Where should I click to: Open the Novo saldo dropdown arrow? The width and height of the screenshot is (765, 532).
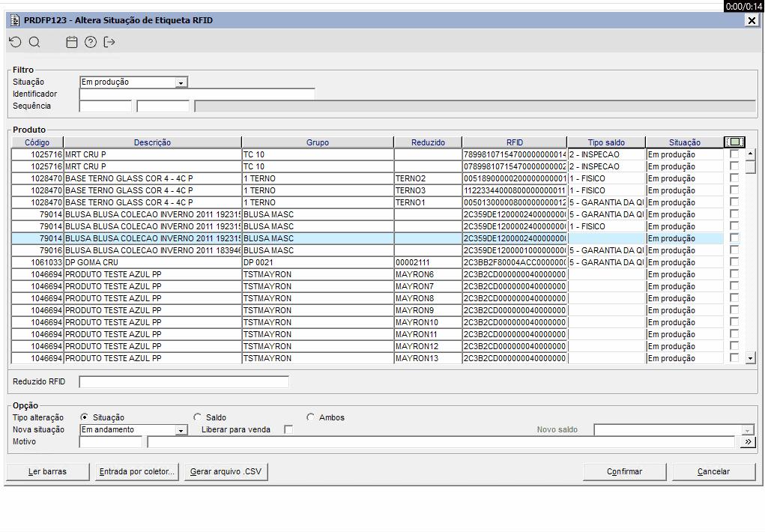tap(748, 430)
